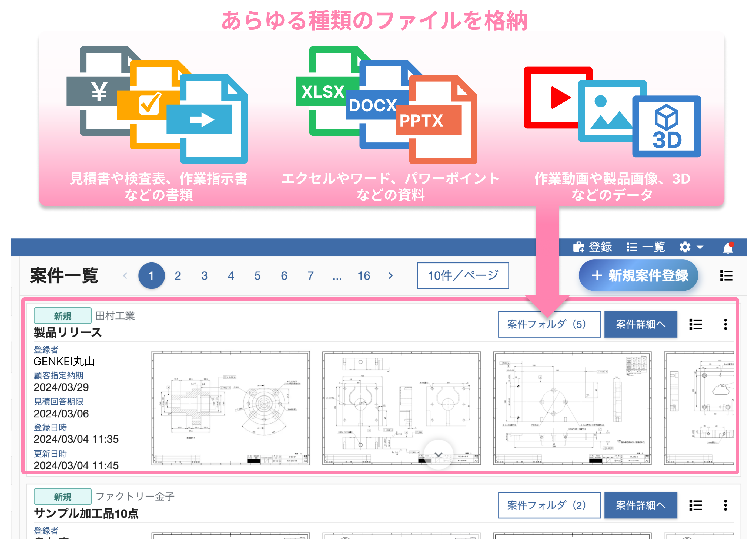Image resolution: width=756 pixels, height=539 pixels.
Task: Open the first flange drawing thumbnail
Action: point(230,408)
